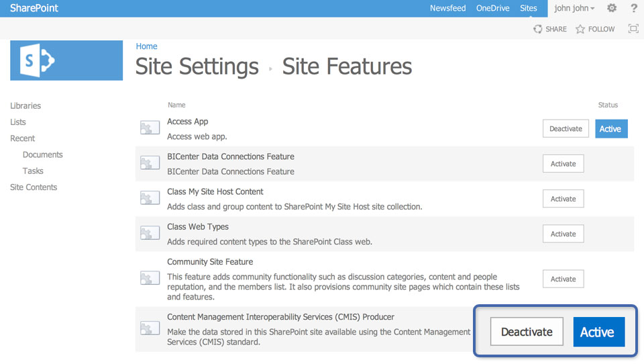Select the Access App feature name
The image size is (644, 364).
coord(188,122)
